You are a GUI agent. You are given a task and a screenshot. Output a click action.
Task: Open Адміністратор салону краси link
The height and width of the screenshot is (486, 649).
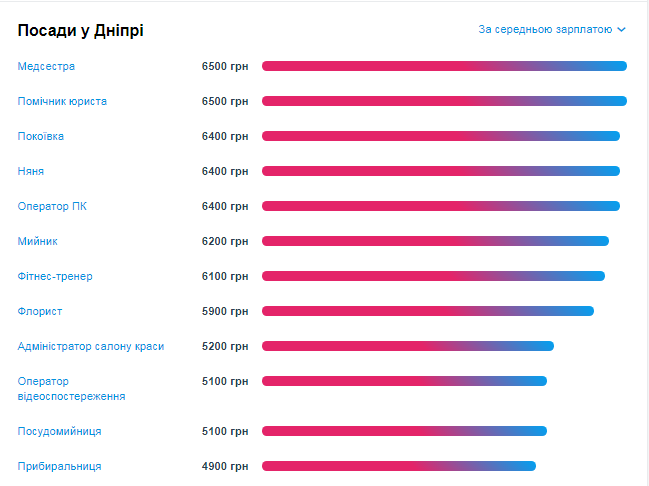point(91,346)
